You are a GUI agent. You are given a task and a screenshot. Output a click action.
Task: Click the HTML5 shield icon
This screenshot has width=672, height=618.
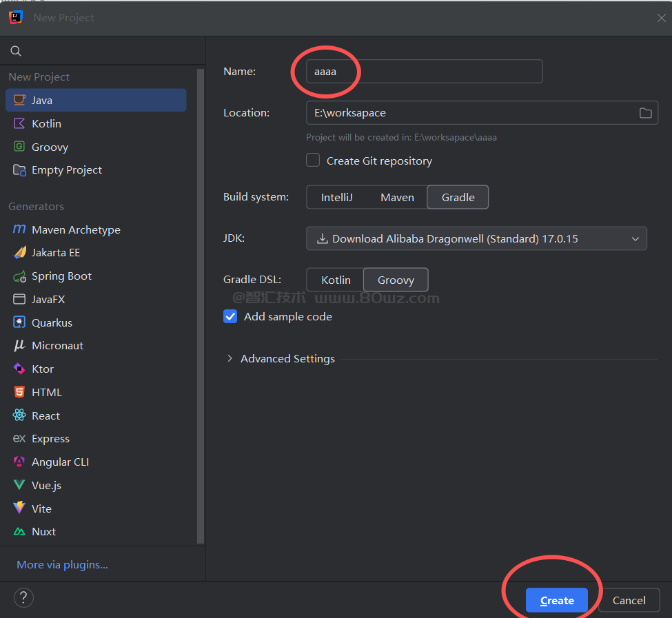19,392
